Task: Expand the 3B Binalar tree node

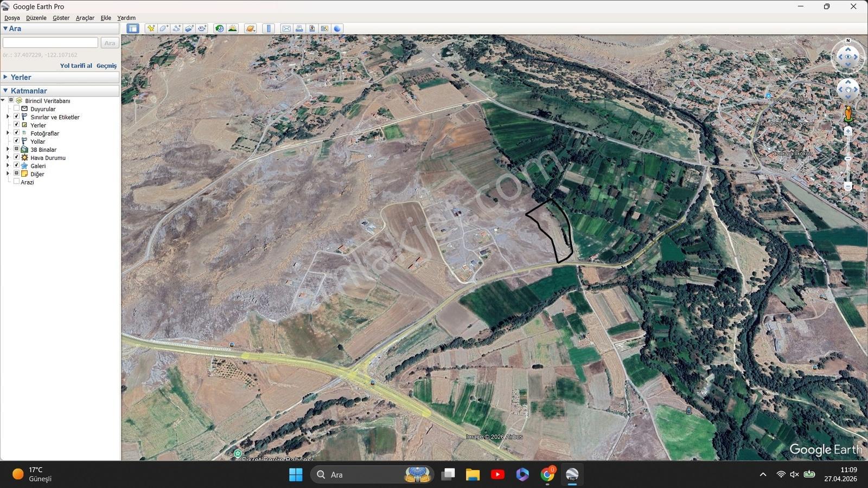Action: (8, 149)
